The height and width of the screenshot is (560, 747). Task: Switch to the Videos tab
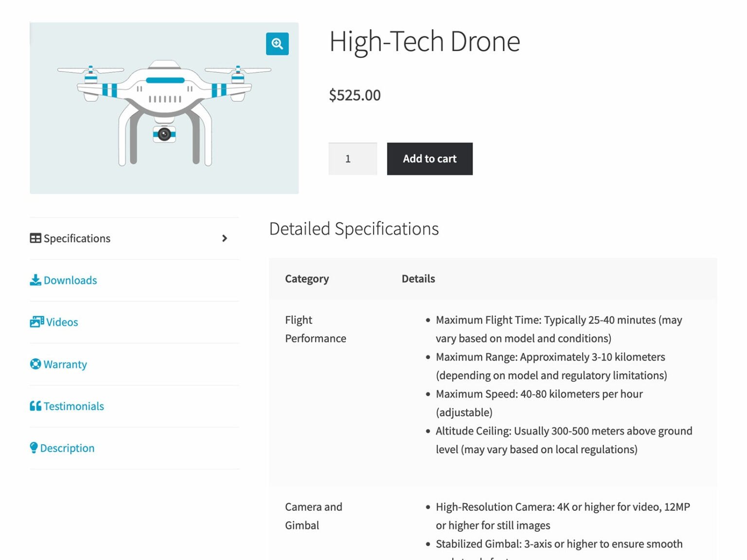pyautogui.click(x=60, y=322)
